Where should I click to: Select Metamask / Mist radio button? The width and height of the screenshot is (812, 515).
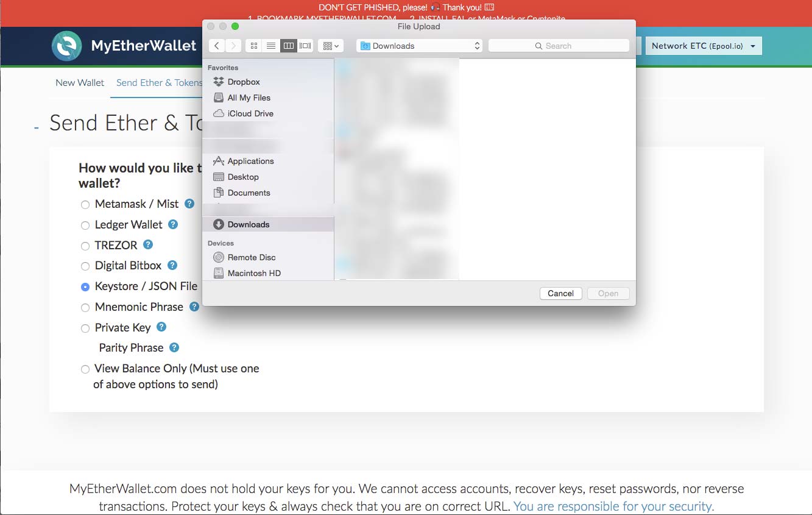click(x=85, y=205)
